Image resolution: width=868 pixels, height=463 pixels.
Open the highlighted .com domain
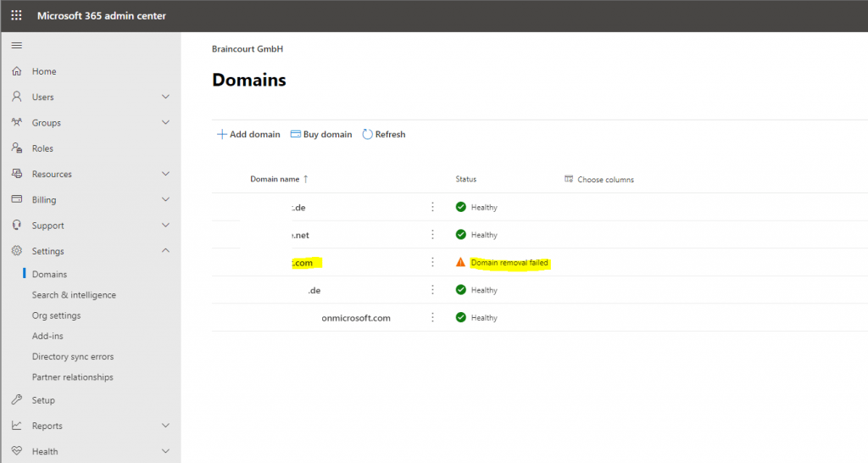[303, 263]
